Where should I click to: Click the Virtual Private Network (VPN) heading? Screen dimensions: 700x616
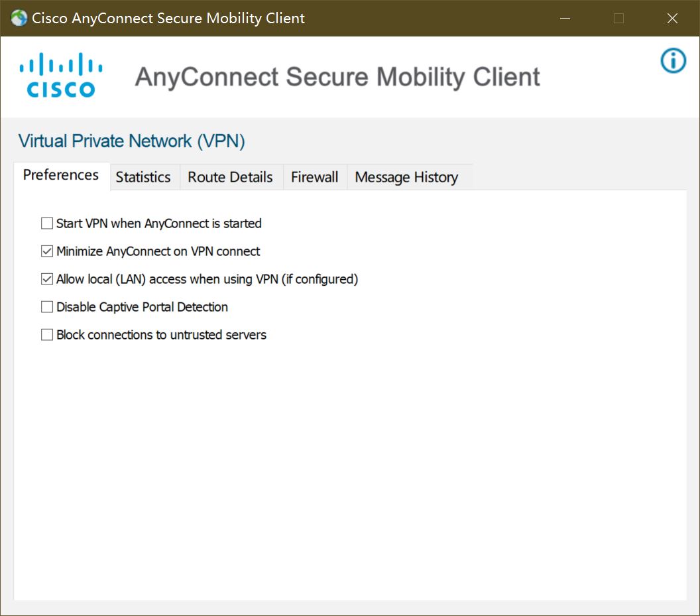(132, 141)
